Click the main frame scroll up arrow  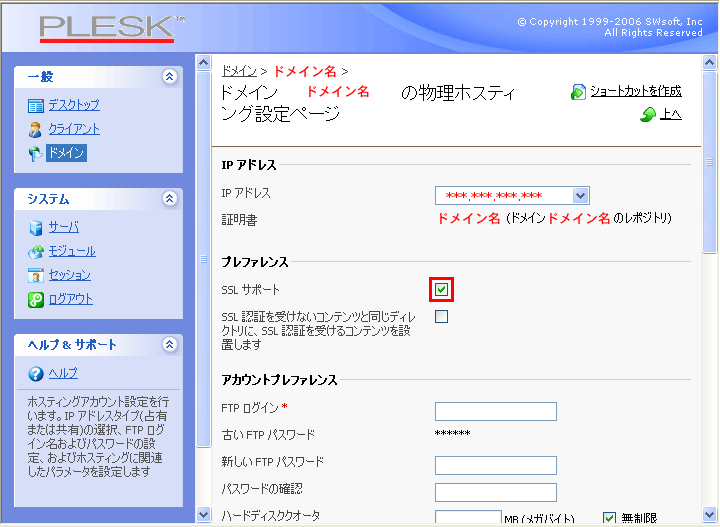coord(709,62)
